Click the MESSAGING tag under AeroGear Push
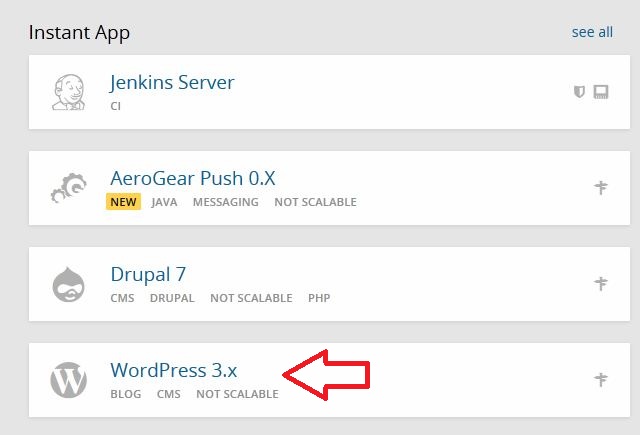The width and height of the screenshot is (640, 435). click(x=226, y=202)
